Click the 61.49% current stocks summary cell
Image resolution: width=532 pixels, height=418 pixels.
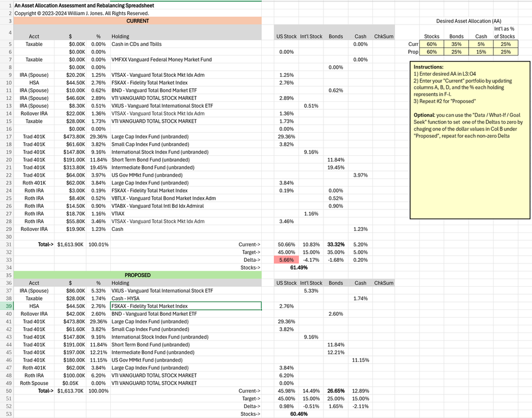point(299,268)
